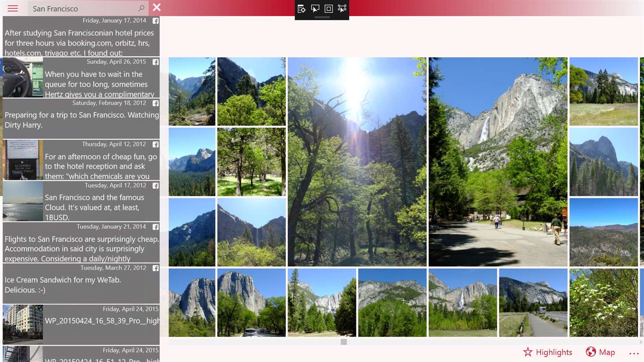
Task: Open the hamburger navigation menu
Action: click(13, 8)
